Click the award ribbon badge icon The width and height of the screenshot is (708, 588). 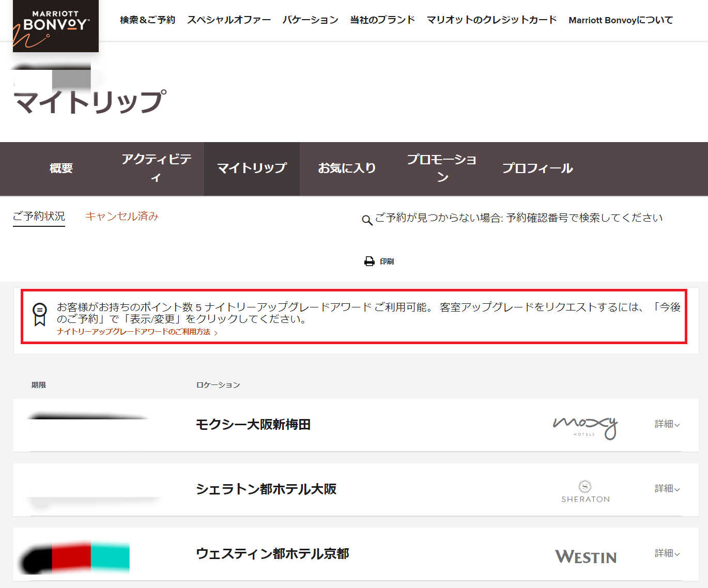(x=40, y=314)
